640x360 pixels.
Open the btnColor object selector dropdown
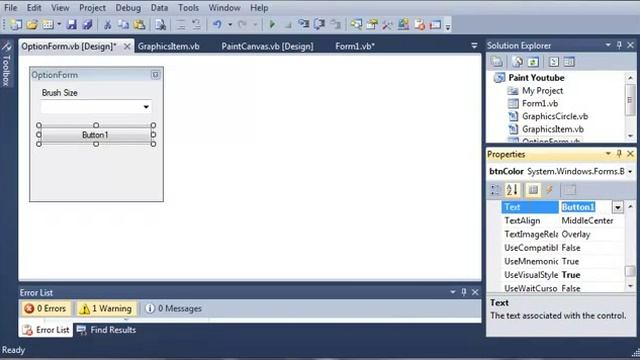pos(630,171)
